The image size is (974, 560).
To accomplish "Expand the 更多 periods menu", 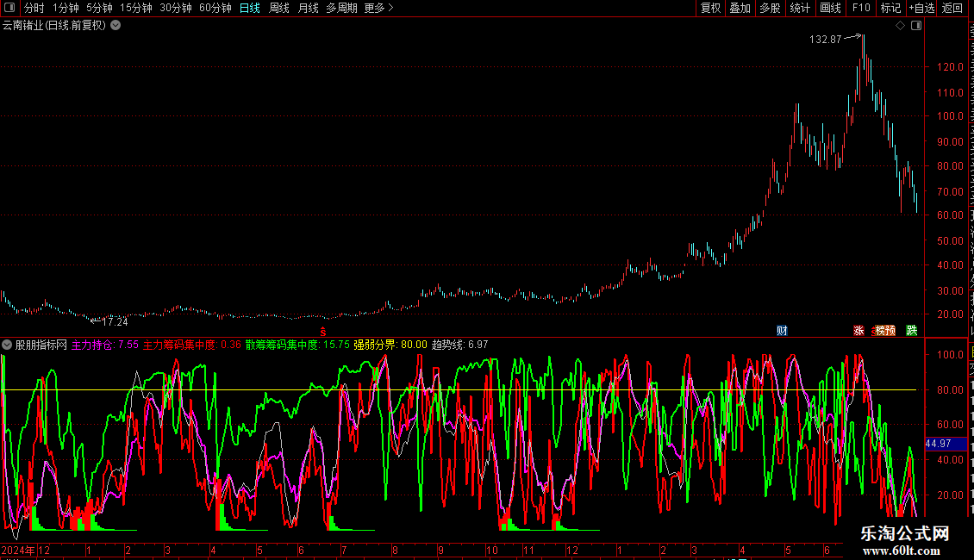I will [379, 8].
